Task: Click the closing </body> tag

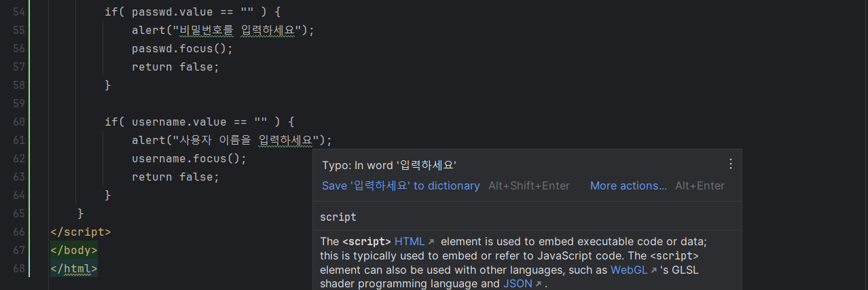Action: 73,250
